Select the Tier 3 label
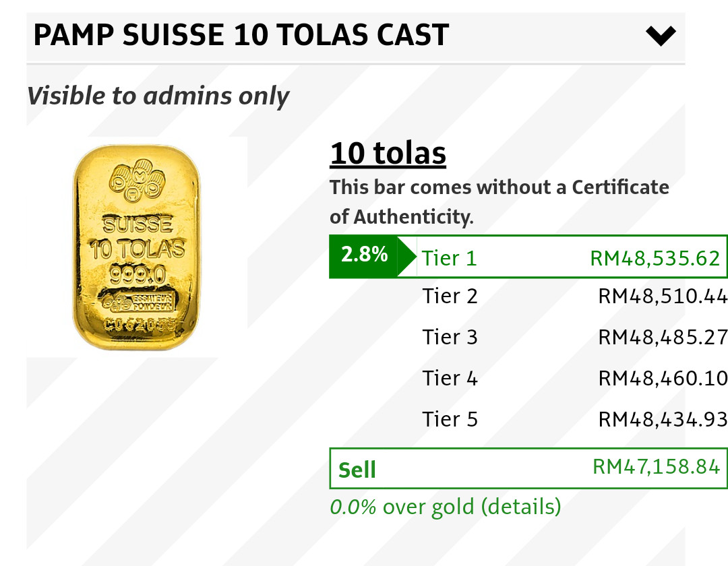Screen dimensions: 728x566 point(450,337)
